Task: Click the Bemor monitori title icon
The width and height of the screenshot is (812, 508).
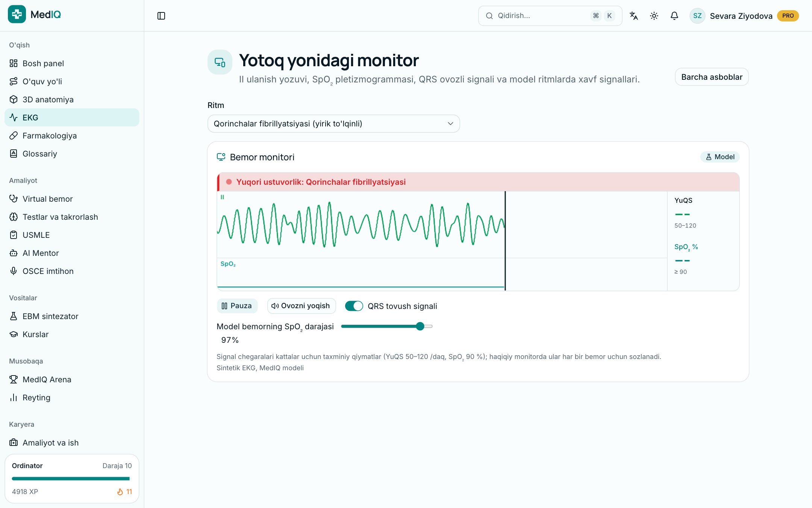Action: click(x=221, y=157)
